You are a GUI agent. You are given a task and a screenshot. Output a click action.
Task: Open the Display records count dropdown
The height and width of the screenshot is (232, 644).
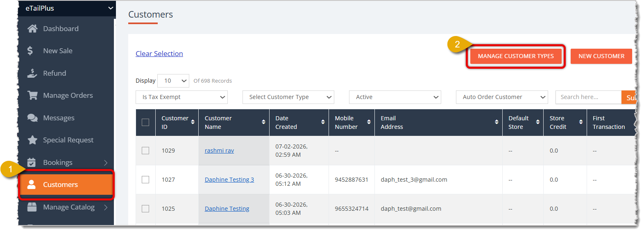tap(174, 81)
